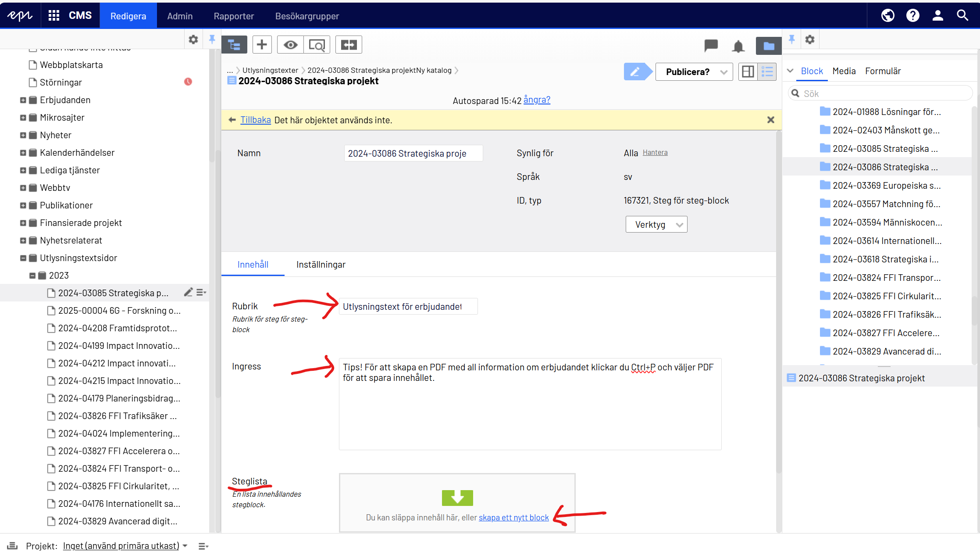980x552 pixels.
Task: Switch to all properties list view
Action: click(x=767, y=72)
